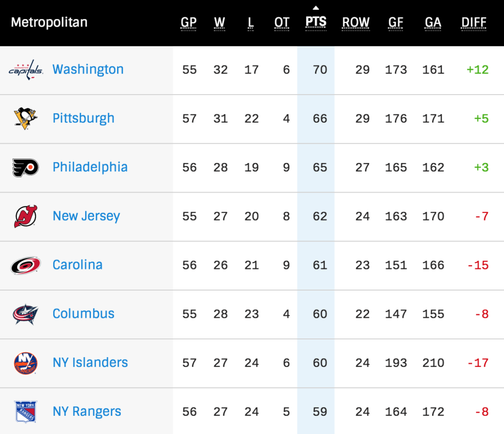Click the Philadelphia Flyers logo
This screenshot has width=504, height=434.
pos(26,167)
